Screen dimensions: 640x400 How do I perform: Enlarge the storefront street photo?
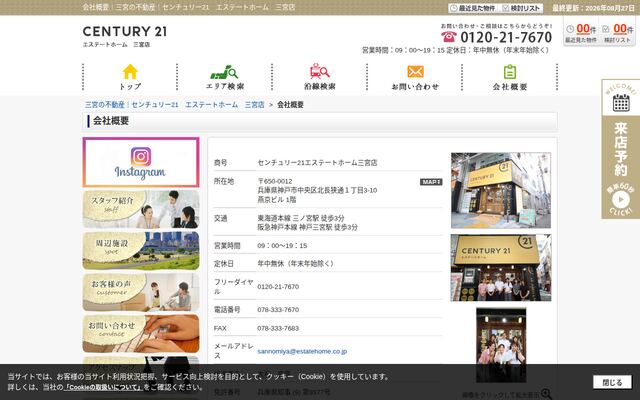(x=501, y=190)
